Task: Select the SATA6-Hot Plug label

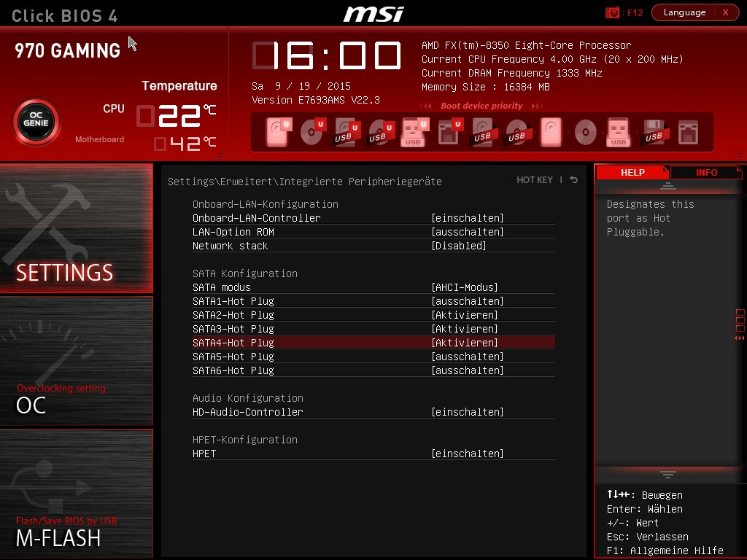Action: [233, 370]
